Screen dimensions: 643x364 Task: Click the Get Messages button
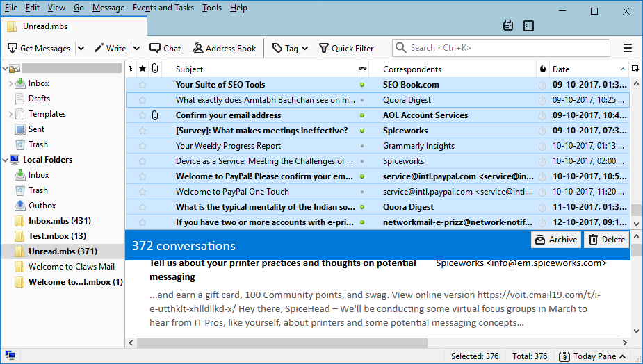point(39,49)
